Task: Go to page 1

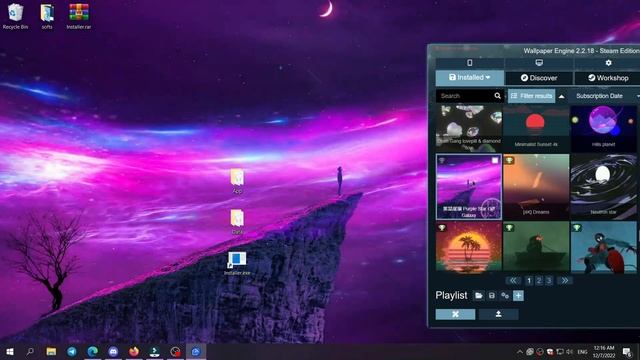Action: (x=529, y=280)
